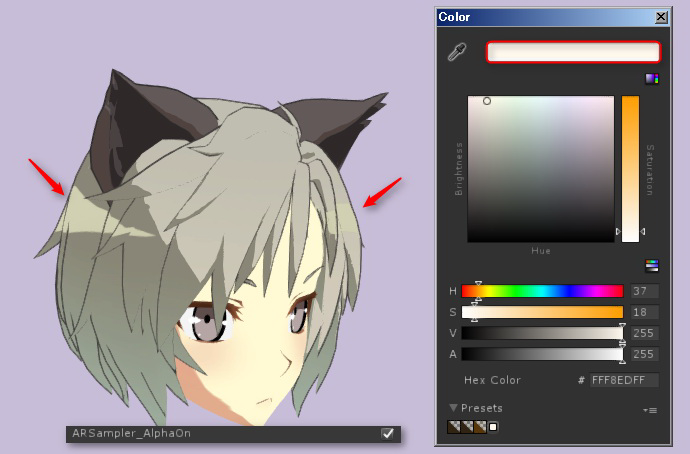Open the Presets options menu icon
Viewport: 690px width, 454px height.
652,410
